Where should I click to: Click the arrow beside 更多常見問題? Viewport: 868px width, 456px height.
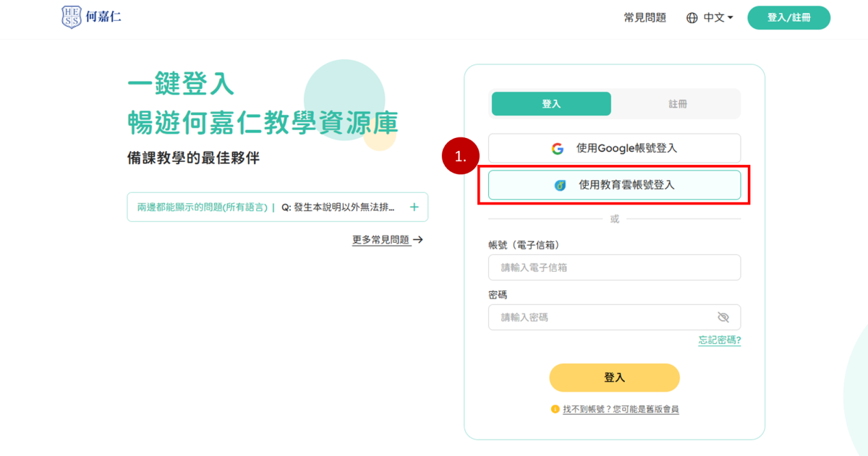pyautogui.click(x=418, y=240)
